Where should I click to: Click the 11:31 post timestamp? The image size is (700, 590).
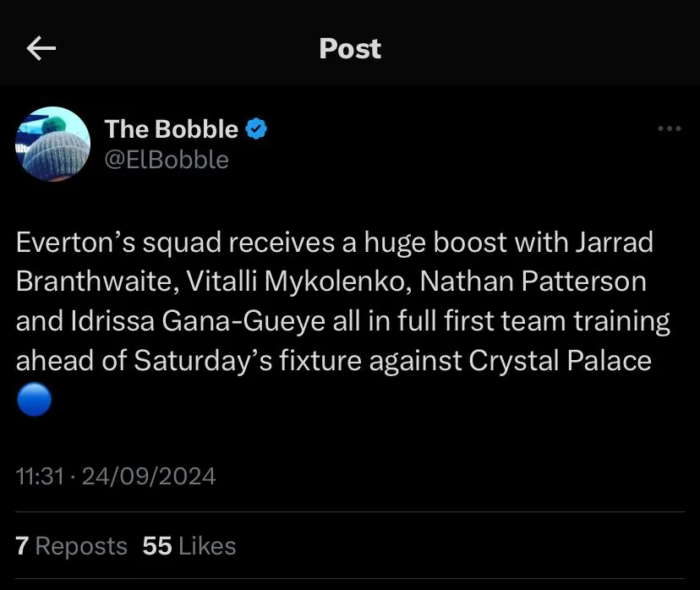click(x=41, y=477)
